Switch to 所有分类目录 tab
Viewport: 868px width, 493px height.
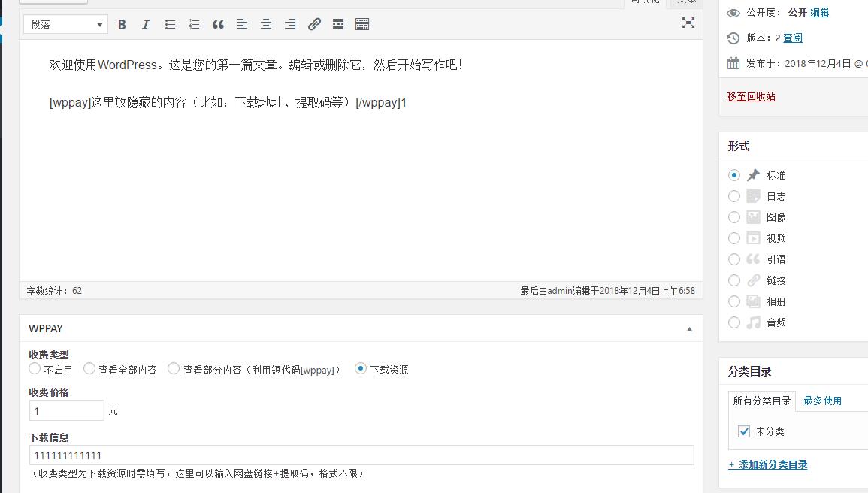[x=762, y=401]
